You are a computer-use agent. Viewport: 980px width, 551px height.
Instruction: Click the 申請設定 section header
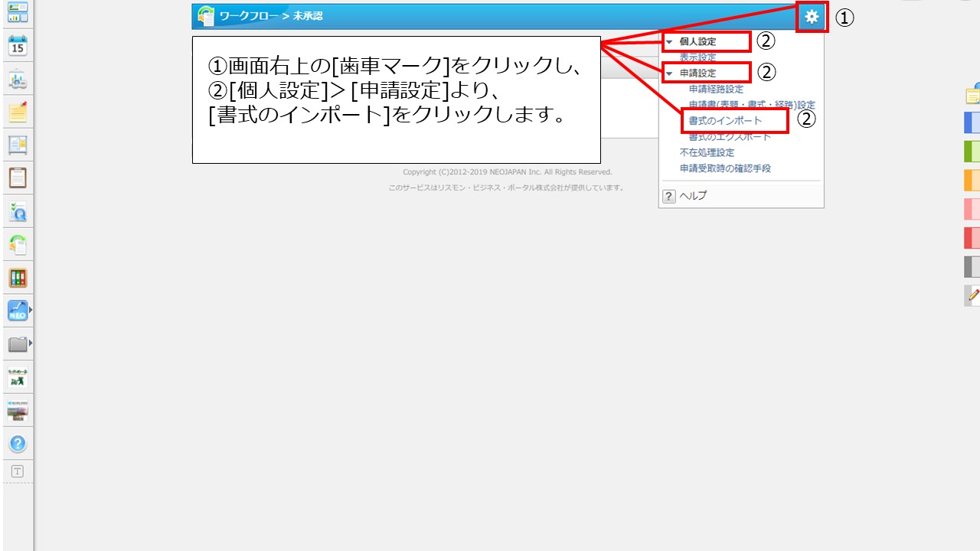(x=697, y=73)
